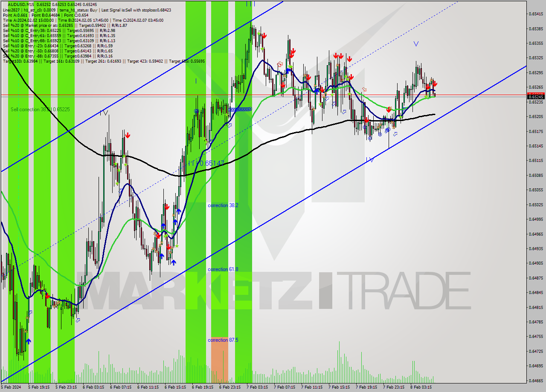This screenshot has width=546, height=392.
Task: Click the 0.64935 price axis label
Action: 536,248
